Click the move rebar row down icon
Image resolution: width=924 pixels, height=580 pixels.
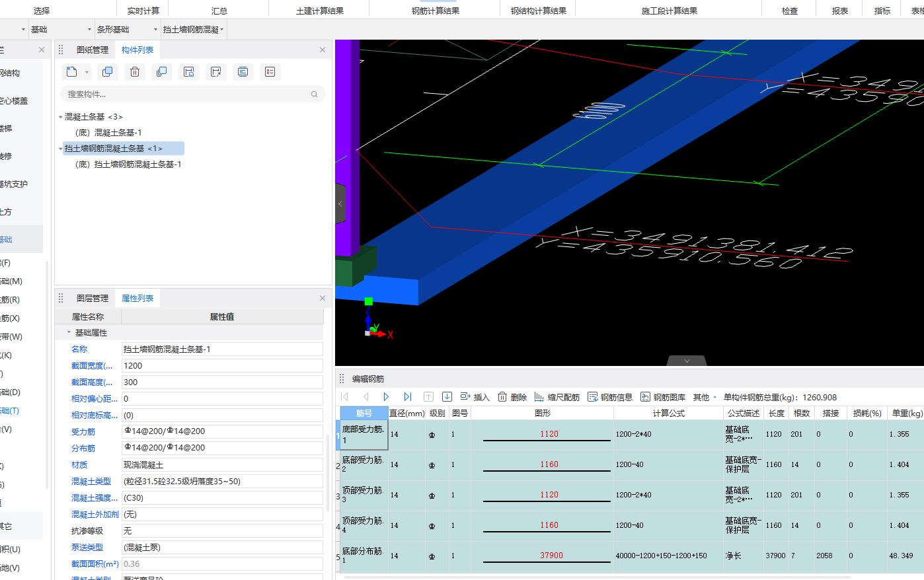tap(447, 397)
